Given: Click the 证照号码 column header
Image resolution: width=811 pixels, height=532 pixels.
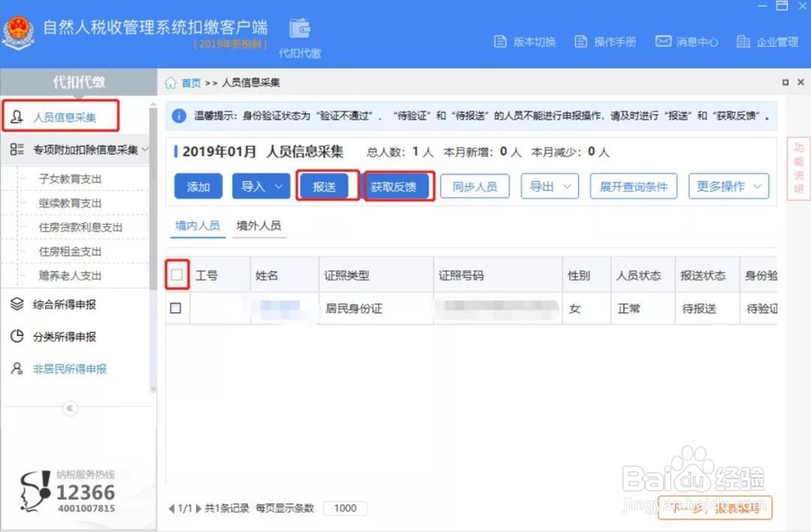Looking at the screenshot, I should click(x=498, y=275).
